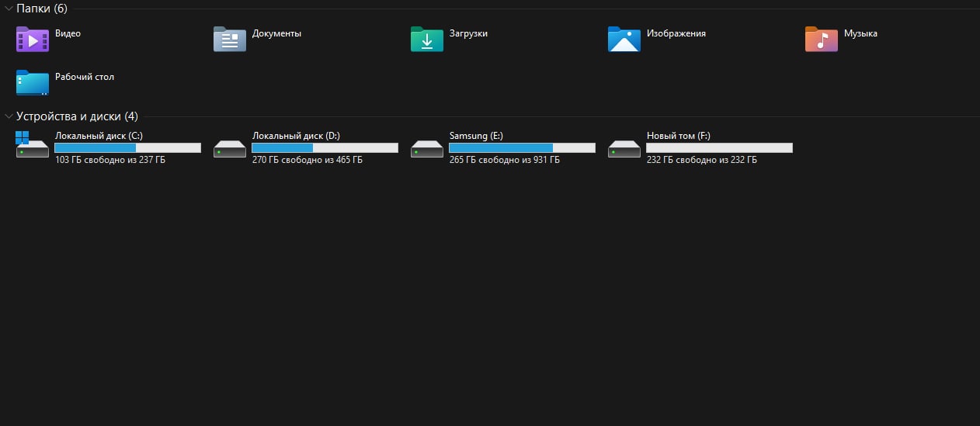Open the Изображения folder icon
The image size is (980, 426).
[624, 39]
